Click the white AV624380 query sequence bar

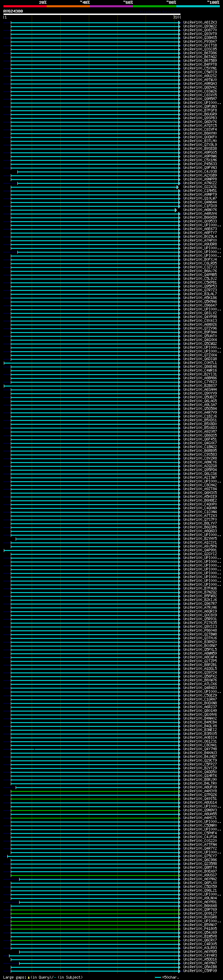(x=92, y=14)
